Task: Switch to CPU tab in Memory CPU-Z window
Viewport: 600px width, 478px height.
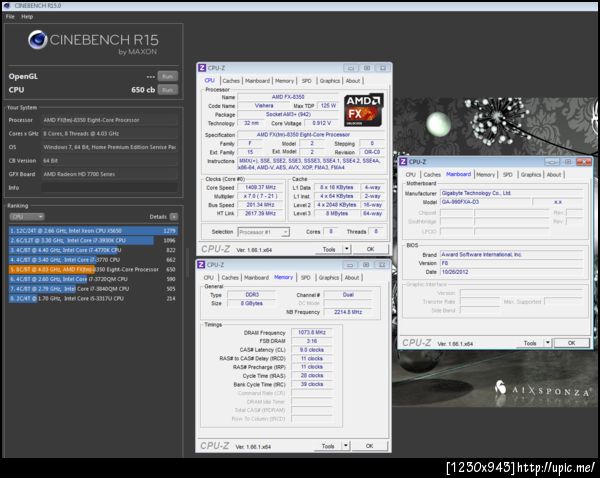Action: click(x=209, y=277)
